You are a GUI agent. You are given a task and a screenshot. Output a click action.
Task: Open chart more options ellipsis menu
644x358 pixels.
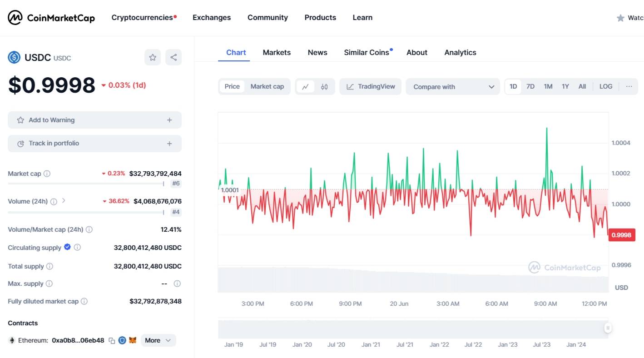pos(629,86)
